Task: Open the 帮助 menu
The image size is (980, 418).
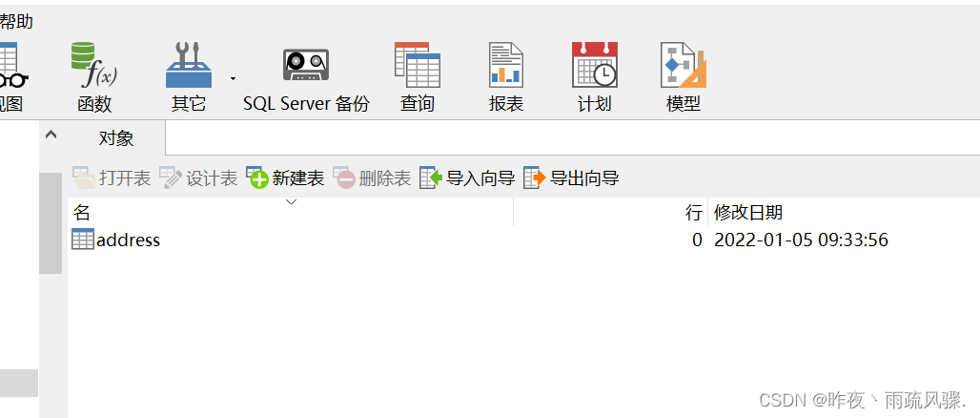Action: pos(16,22)
